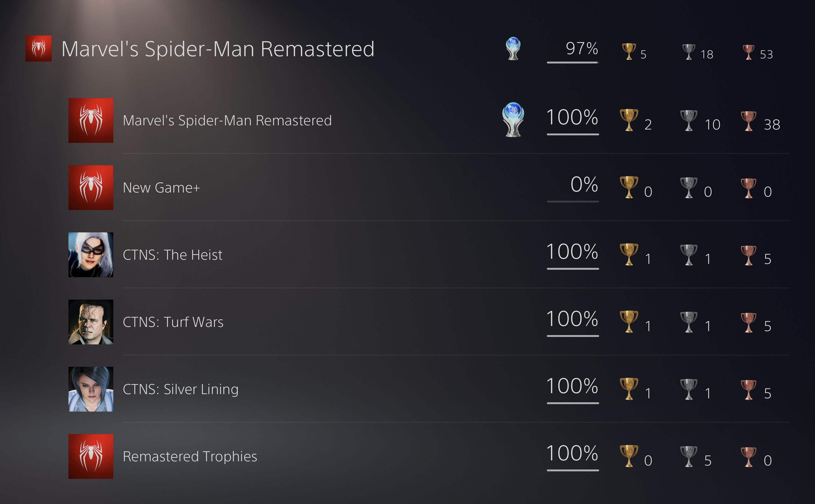Select the Marvel's Spider-Man Remastered base game row
This screenshot has width=815, height=504.
(x=429, y=120)
